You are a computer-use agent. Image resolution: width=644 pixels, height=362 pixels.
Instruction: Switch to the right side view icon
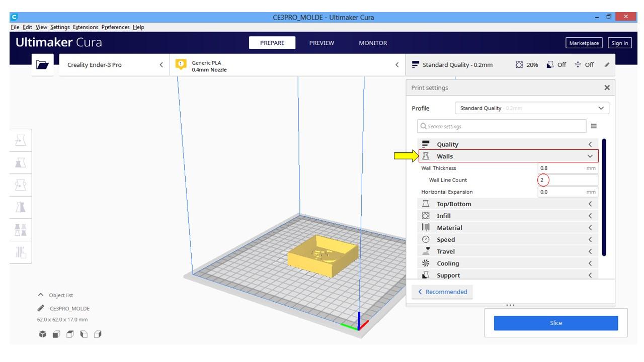point(98,334)
